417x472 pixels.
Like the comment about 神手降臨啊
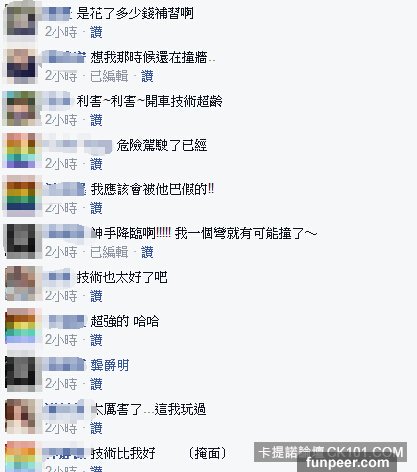147,252
